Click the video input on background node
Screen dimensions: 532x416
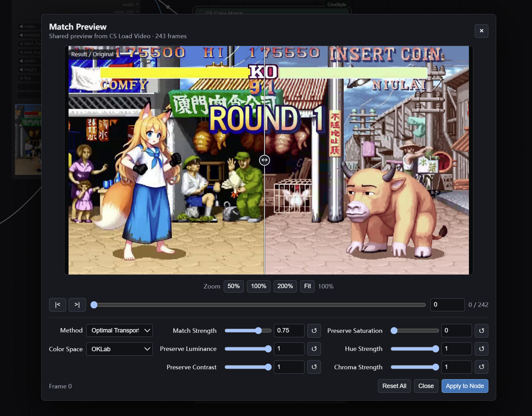click(x=29, y=26)
